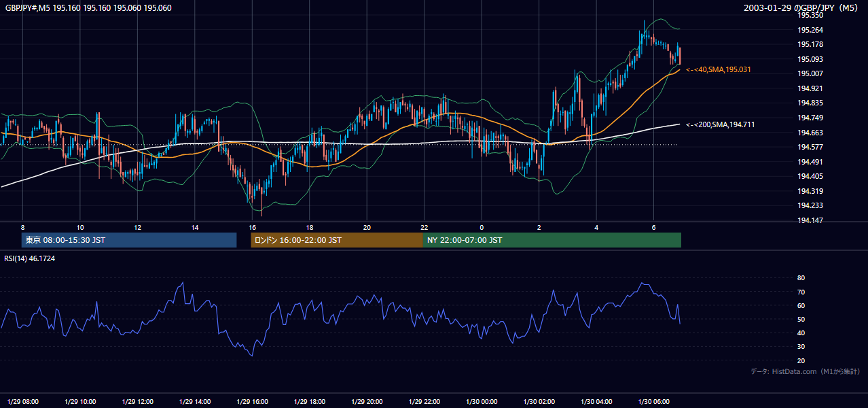Click the London 16:00-22:00 JST session bar
This screenshot has width=868, height=408.
click(x=337, y=240)
